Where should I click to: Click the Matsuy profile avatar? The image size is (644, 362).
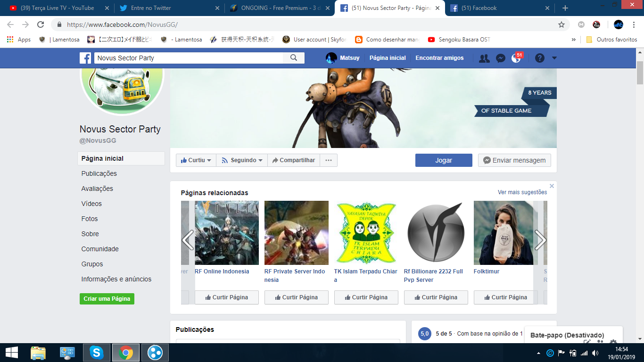coord(331,58)
